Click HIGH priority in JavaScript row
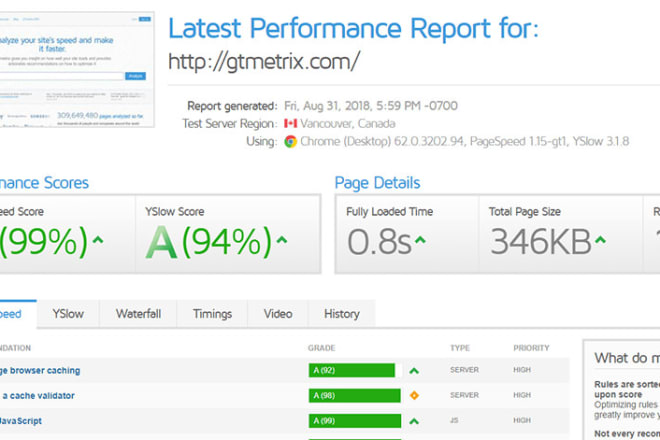 (x=522, y=420)
